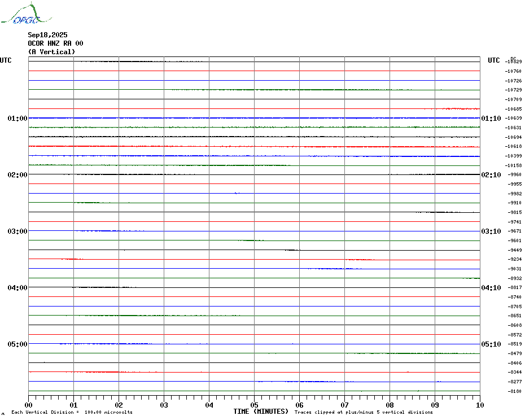Screen dimensions: 525x420
Task: Click the station label OCOR HNZ RA 00
Action: [55, 43]
